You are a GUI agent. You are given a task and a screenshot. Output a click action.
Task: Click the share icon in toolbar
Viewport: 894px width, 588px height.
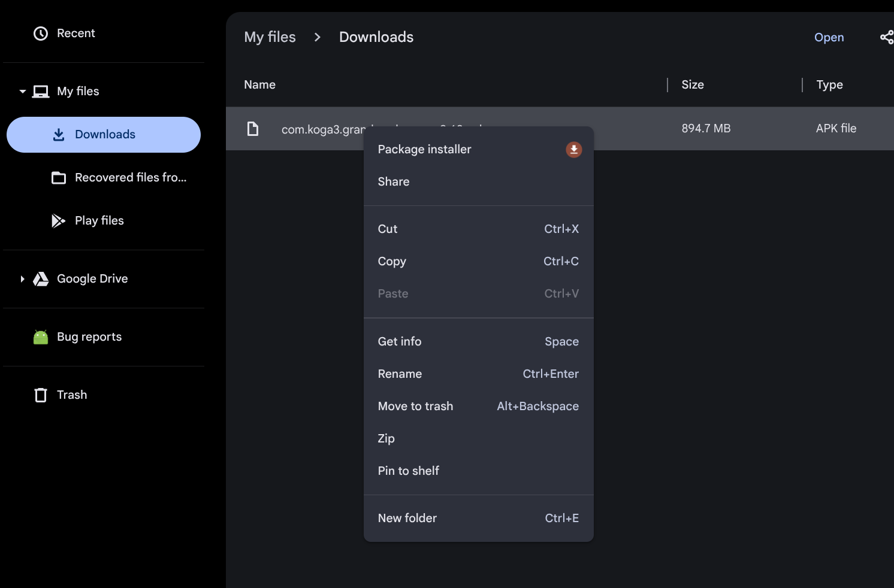(x=886, y=38)
